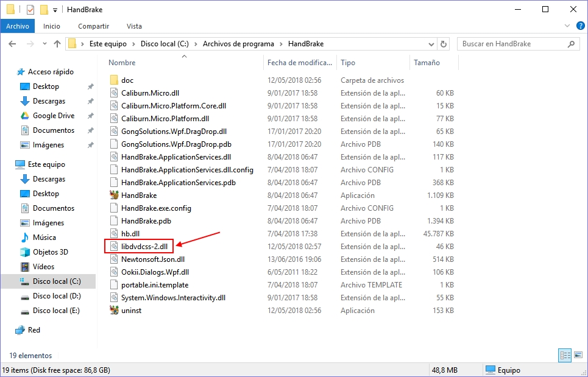Sort by Tamaño column header

(x=427, y=63)
